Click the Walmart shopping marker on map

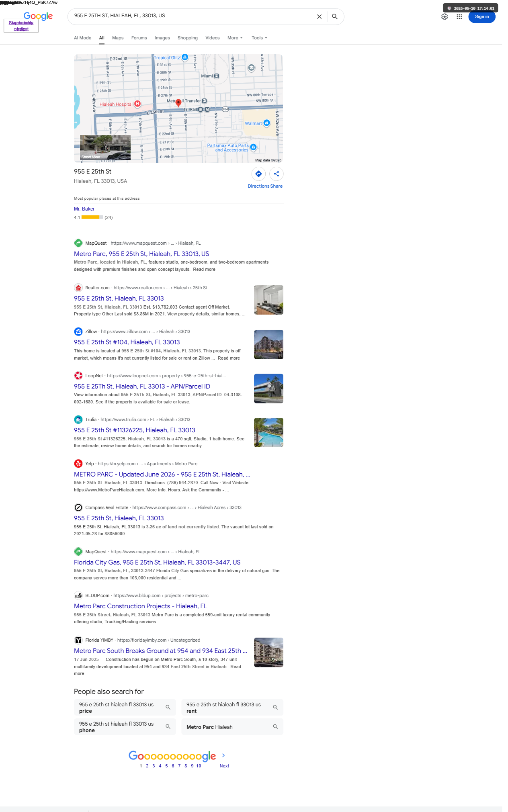[x=266, y=123]
